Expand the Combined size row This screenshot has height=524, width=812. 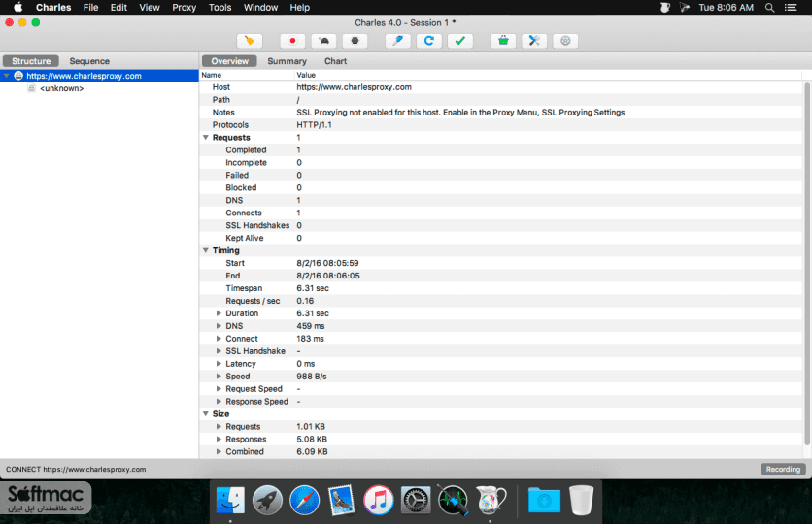click(x=219, y=451)
